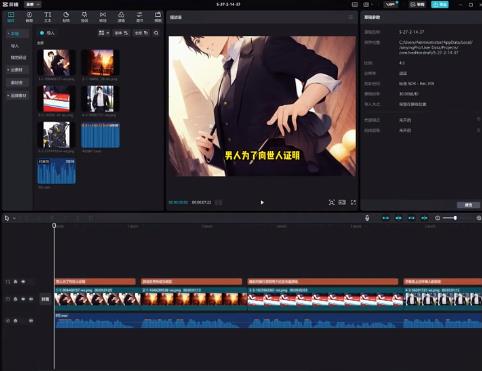482x371 pixels.
Task: Open the Transitions bowtie icon tab
Action: [103, 17]
